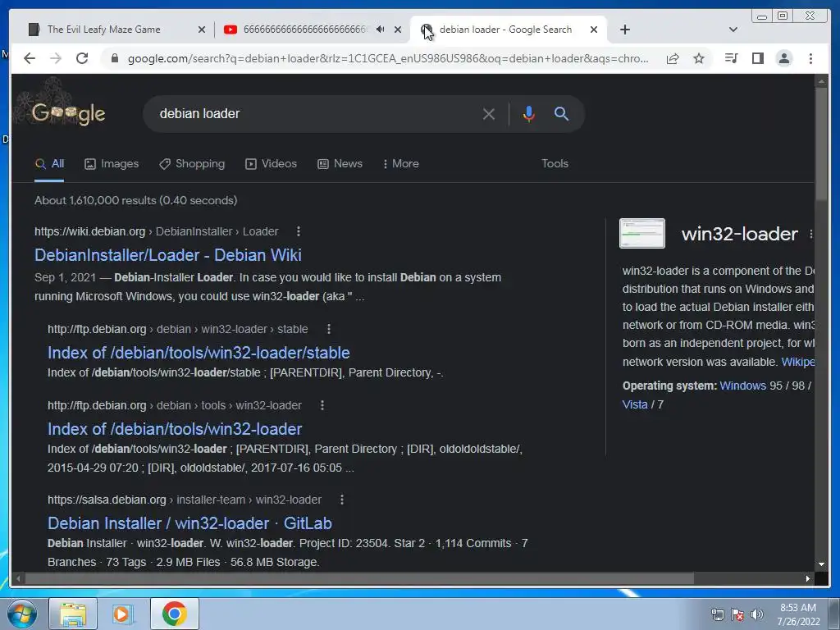
Task: Open the Action Center flag icon
Action: 737,614
